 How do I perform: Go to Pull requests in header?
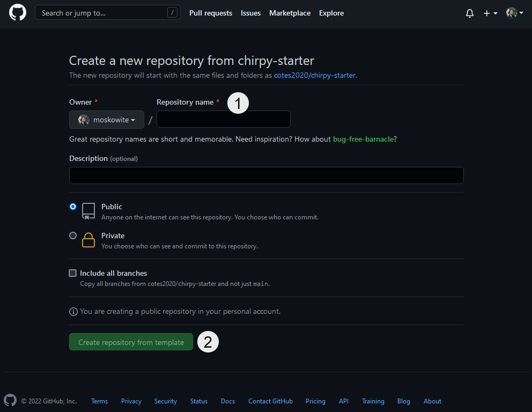coord(211,13)
